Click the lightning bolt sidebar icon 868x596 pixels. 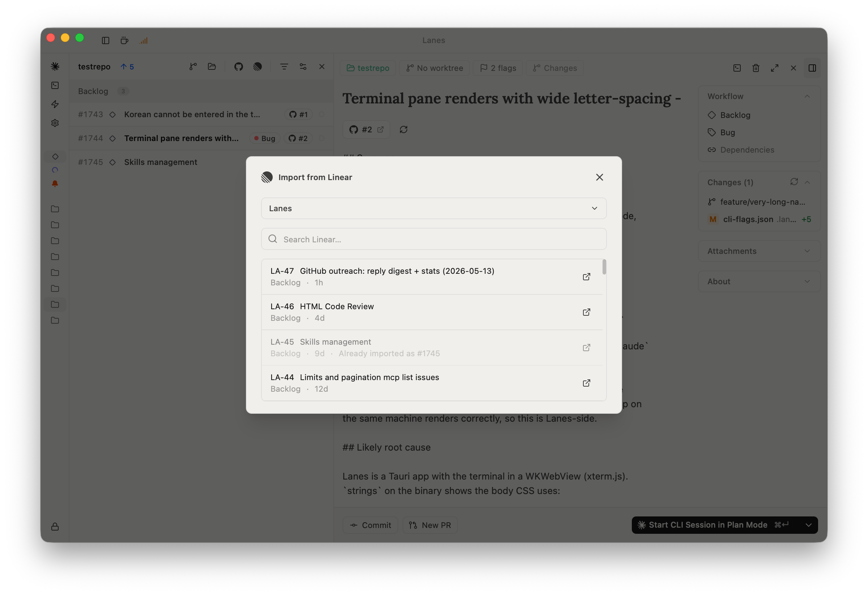55,104
